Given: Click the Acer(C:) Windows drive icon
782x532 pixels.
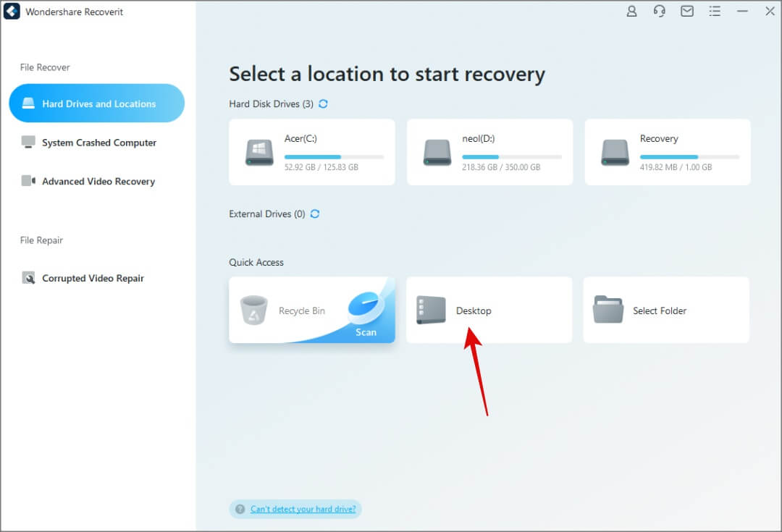Looking at the screenshot, I should point(259,152).
